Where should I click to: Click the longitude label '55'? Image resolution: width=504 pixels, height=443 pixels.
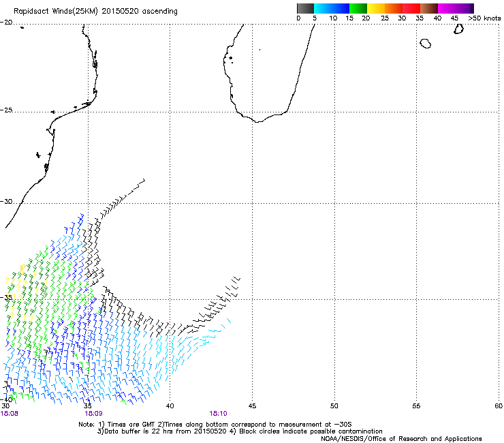[416, 406]
